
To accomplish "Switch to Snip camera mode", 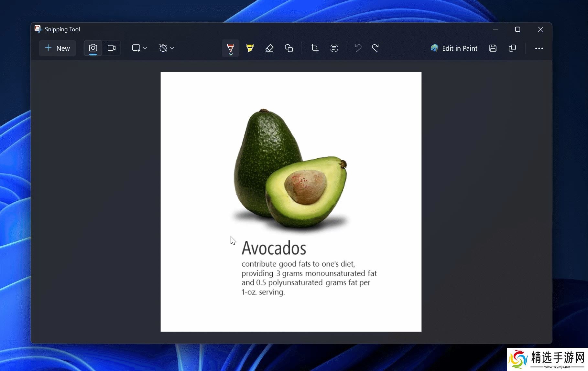I will pyautogui.click(x=93, y=48).
